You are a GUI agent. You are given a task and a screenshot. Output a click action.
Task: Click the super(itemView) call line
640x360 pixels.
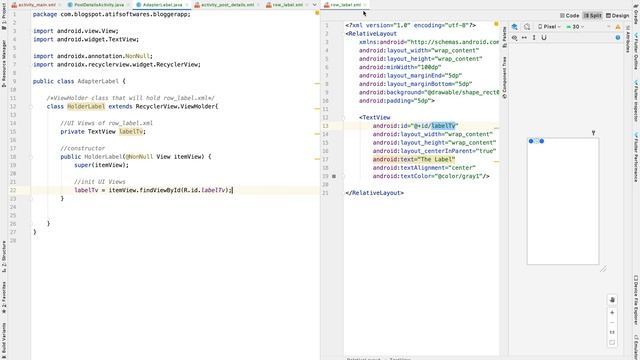click(101, 165)
